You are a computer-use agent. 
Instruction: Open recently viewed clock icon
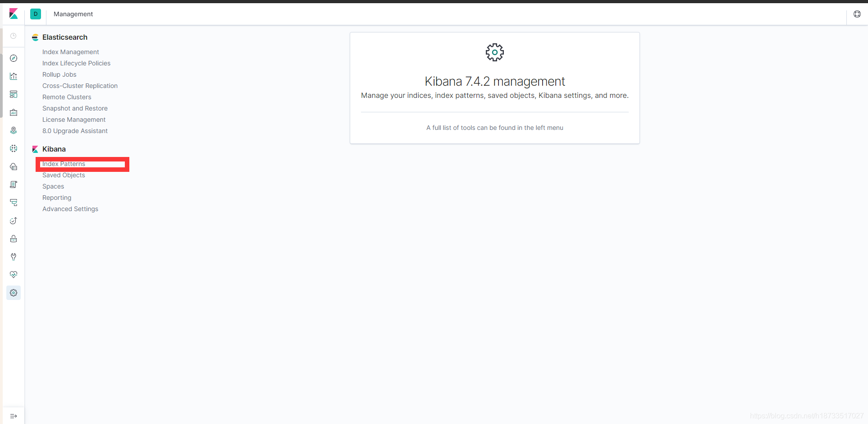point(14,36)
